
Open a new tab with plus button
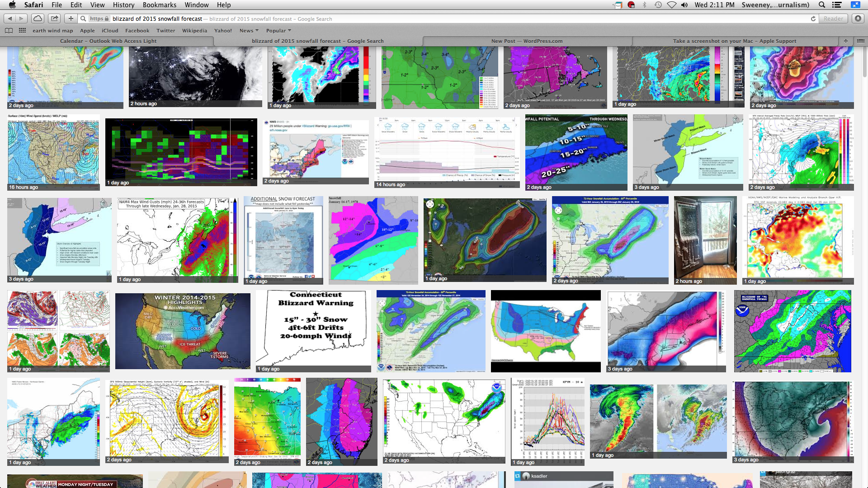coord(846,41)
